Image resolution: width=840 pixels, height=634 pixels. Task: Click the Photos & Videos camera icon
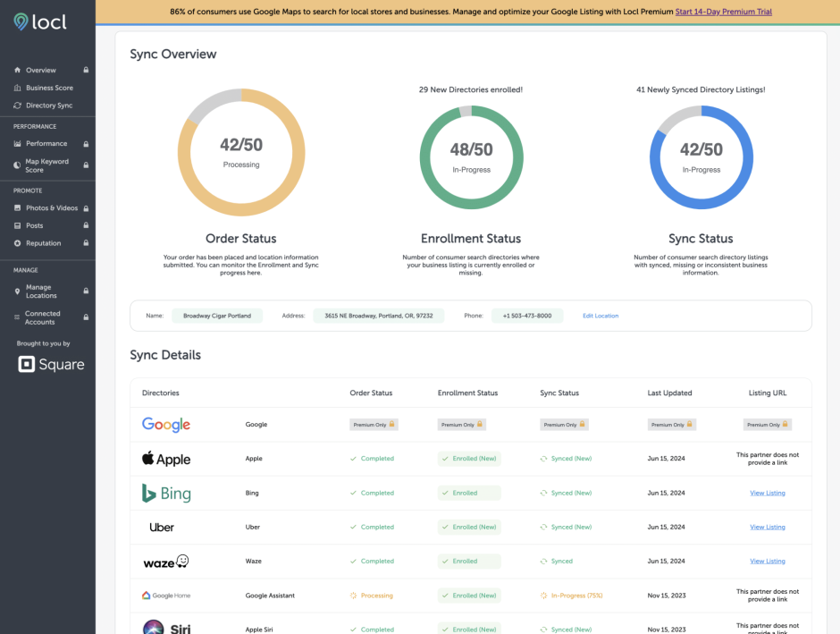(17, 207)
